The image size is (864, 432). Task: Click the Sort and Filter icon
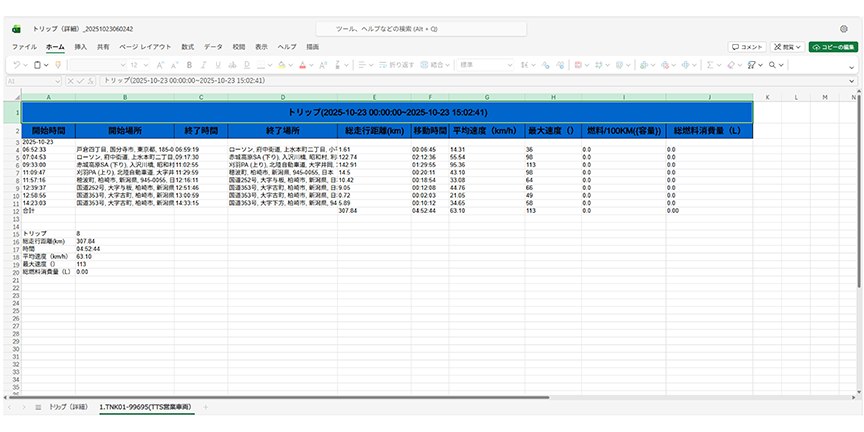coord(752,65)
